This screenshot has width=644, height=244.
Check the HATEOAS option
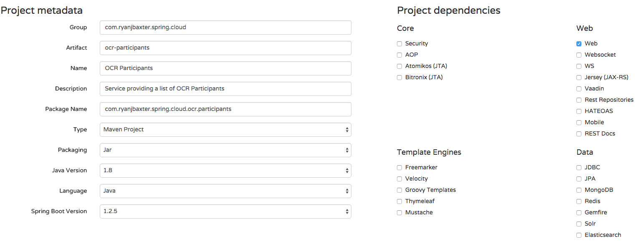click(579, 111)
